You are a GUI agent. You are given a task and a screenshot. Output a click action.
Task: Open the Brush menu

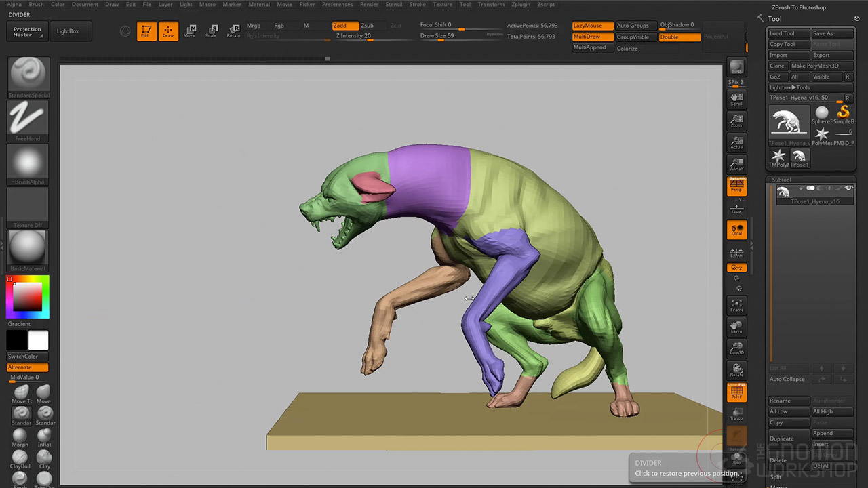click(x=36, y=5)
